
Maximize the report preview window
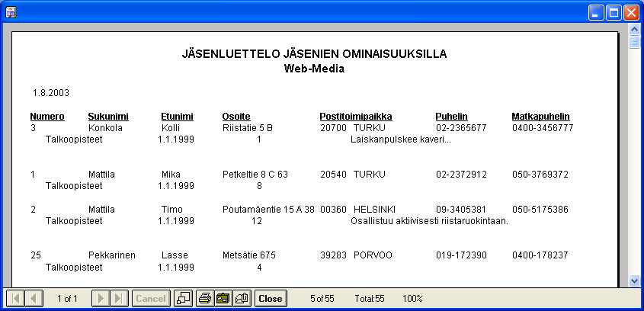pos(614,13)
